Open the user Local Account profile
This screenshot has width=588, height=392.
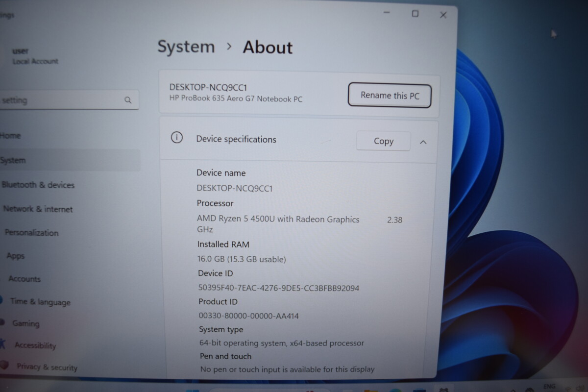35,56
